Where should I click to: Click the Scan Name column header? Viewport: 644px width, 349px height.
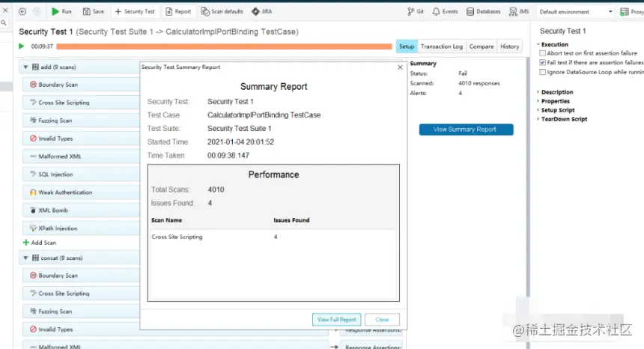click(x=166, y=220)
